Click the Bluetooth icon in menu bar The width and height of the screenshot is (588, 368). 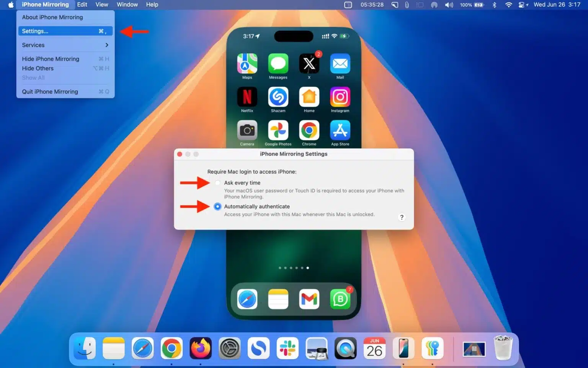[494, 5]
